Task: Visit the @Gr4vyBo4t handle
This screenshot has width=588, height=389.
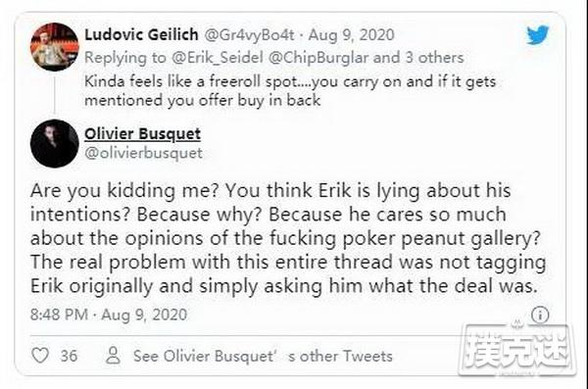Action: [x=250, y=35]
